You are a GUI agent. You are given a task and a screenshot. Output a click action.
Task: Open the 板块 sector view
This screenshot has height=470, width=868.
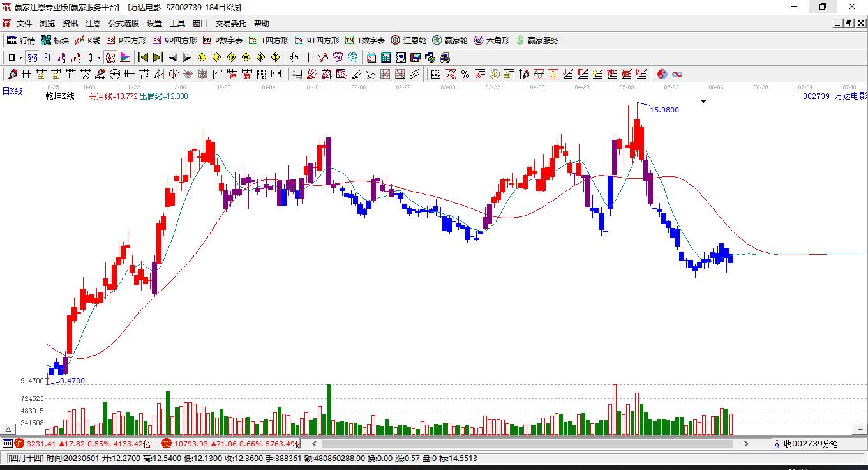55,40
